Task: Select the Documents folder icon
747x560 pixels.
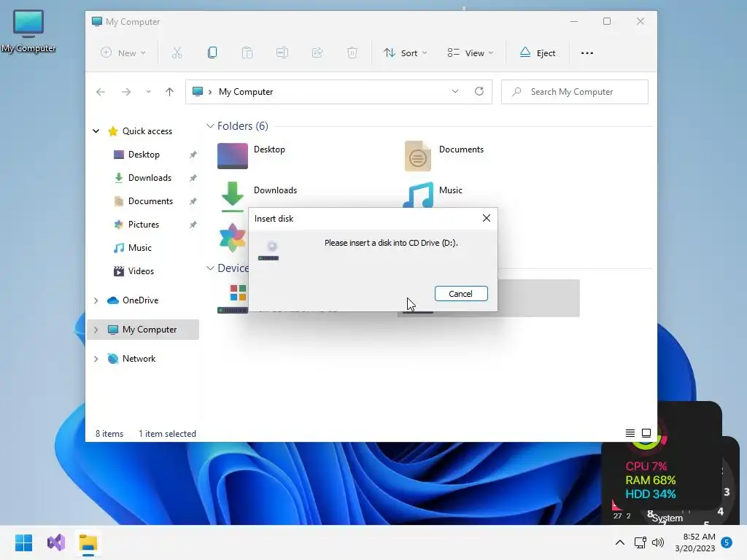Action: point(418,156)
